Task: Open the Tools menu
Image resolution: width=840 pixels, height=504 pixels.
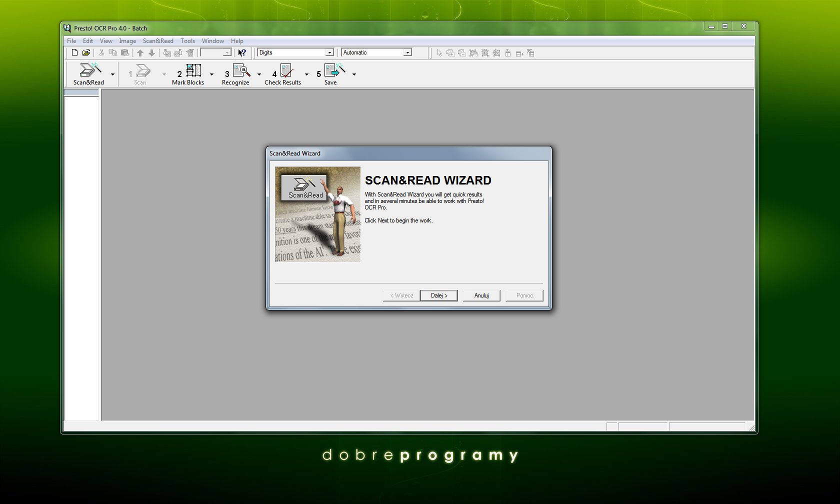Action: [187, 41]
